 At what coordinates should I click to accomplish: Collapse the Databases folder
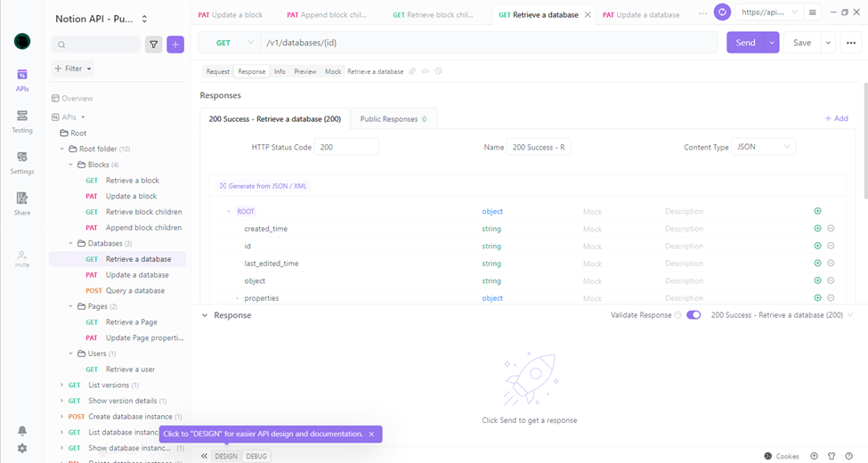70,243
